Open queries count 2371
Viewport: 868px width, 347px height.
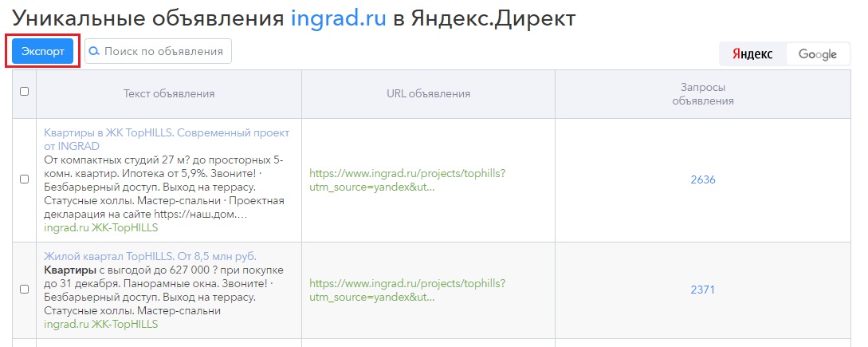tap(702, 290)
